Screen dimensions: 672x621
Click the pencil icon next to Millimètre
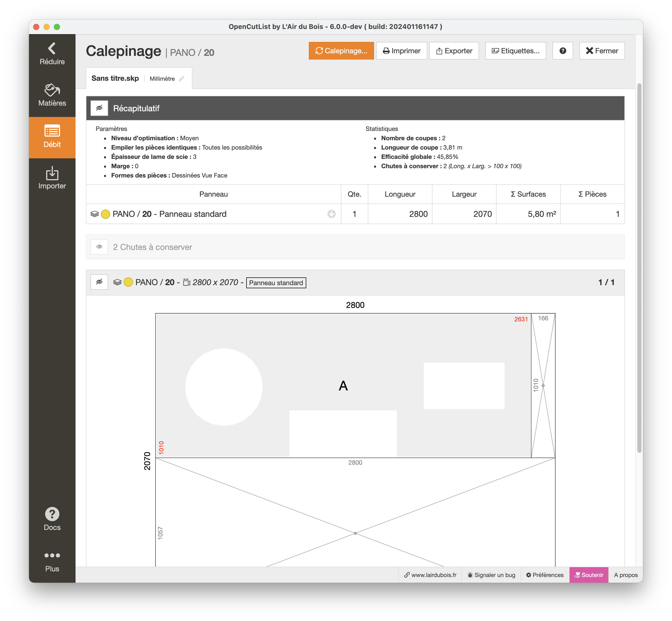(x=182, y=79)
